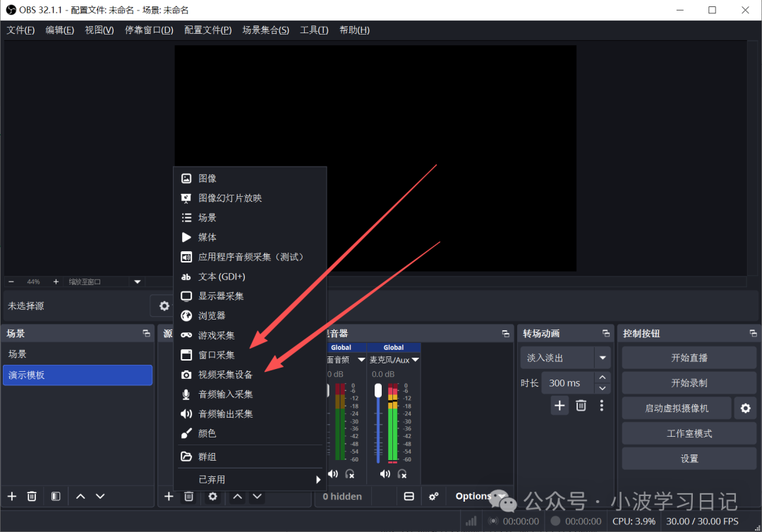Click 开始录制 to start recording
Screen dimensions: 762x532
pyautogui.click(x=688, y=382)
